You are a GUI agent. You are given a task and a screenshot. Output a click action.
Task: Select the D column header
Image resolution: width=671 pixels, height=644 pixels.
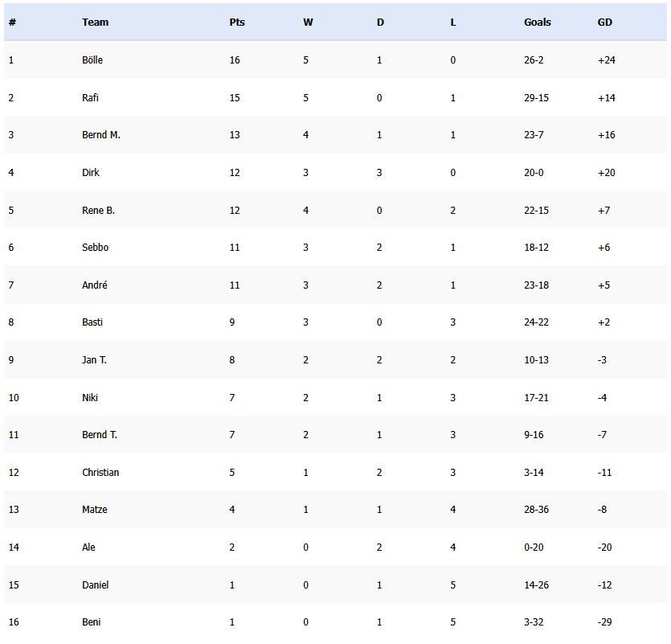(x=380, y=23)
